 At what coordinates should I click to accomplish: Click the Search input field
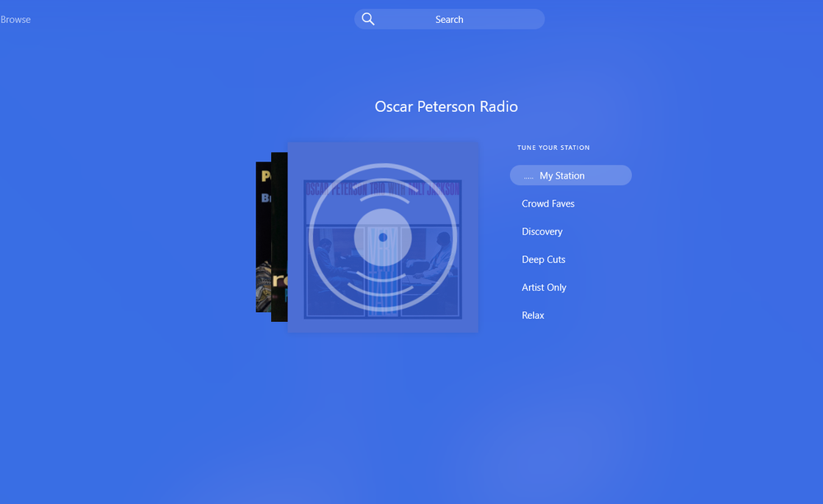[449, 20]
